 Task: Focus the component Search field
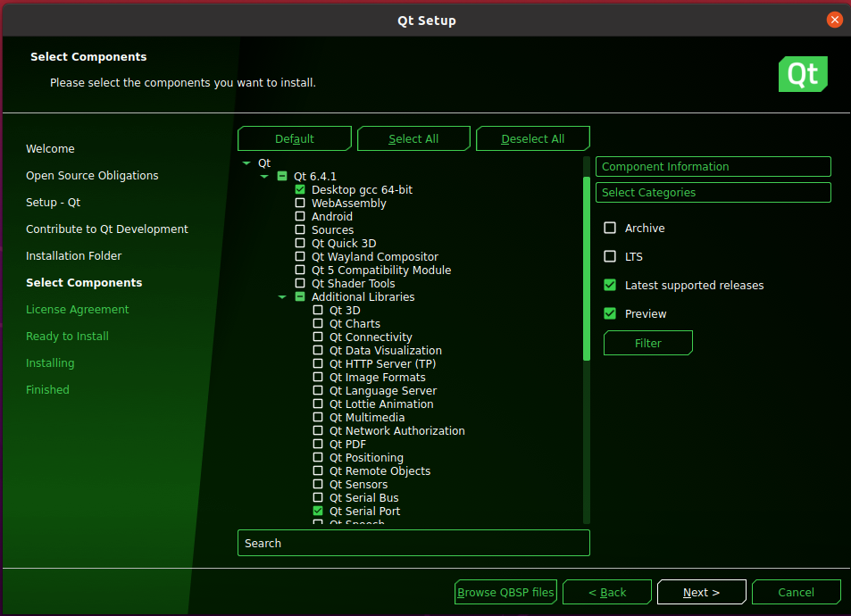tap(413, 544)
